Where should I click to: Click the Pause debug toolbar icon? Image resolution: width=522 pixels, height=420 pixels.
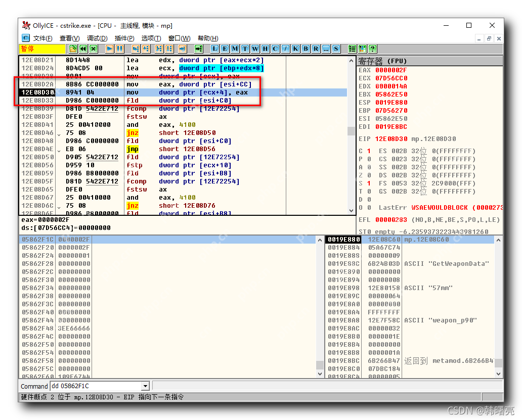pos(119,49)
